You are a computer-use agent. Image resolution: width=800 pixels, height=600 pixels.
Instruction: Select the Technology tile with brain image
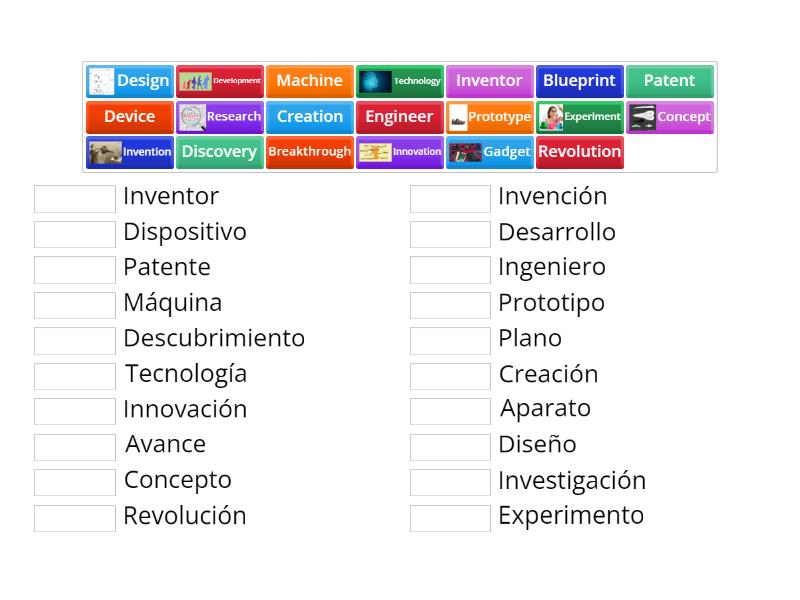tap(400, 81)
